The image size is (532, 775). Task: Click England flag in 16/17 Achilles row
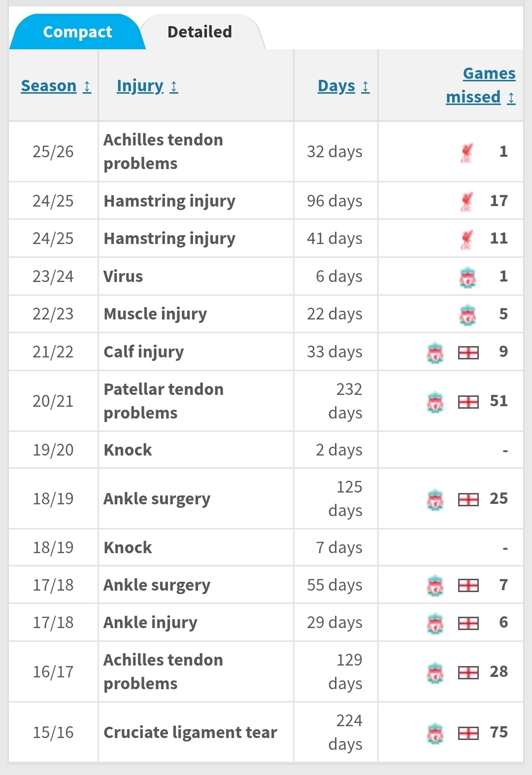pos(468,672)
